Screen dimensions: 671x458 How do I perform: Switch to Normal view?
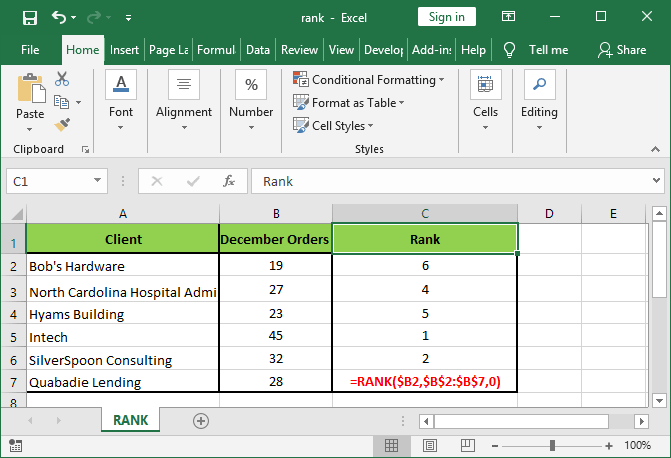tap(392, 446)
